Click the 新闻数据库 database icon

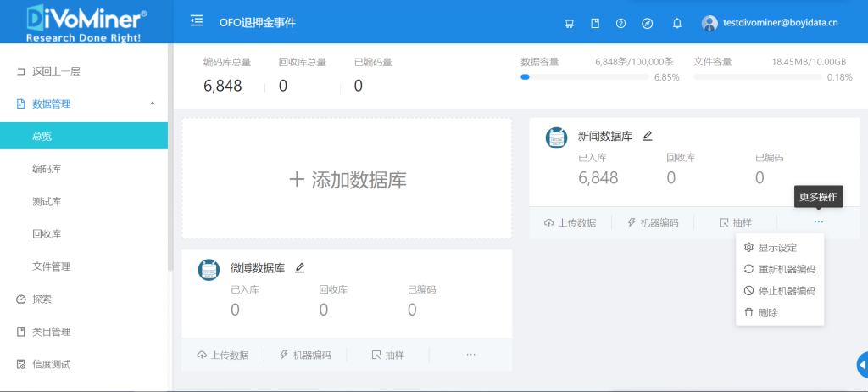pyautogui.click(x=556, y=137)
